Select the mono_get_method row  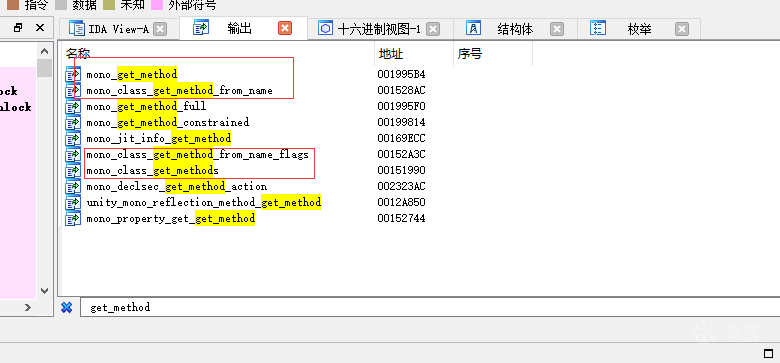point(420,75)
